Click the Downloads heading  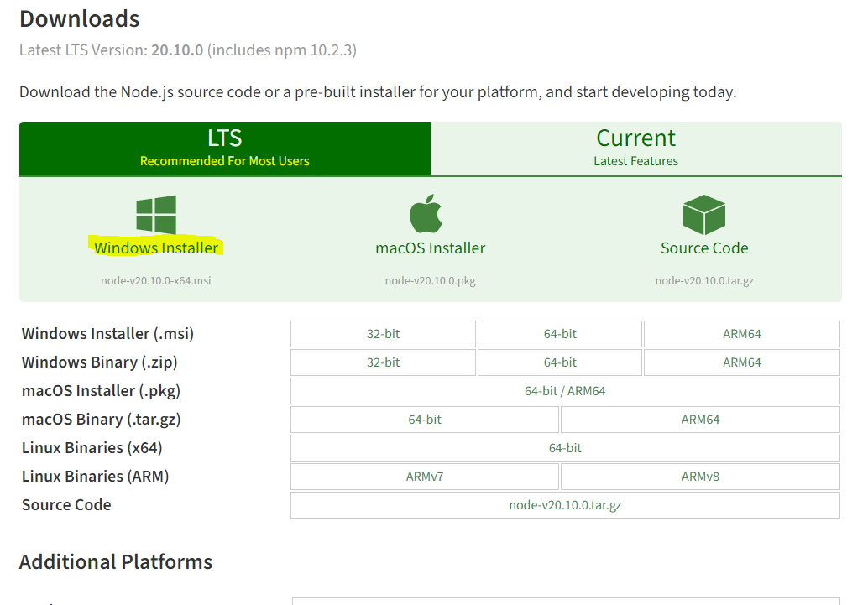pos(80,18)
